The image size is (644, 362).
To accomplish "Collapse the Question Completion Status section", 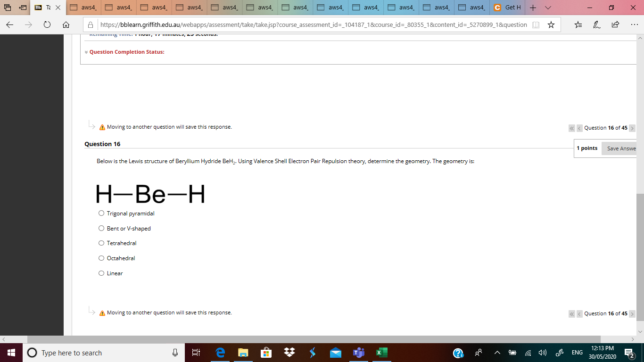I will [86, 52].
